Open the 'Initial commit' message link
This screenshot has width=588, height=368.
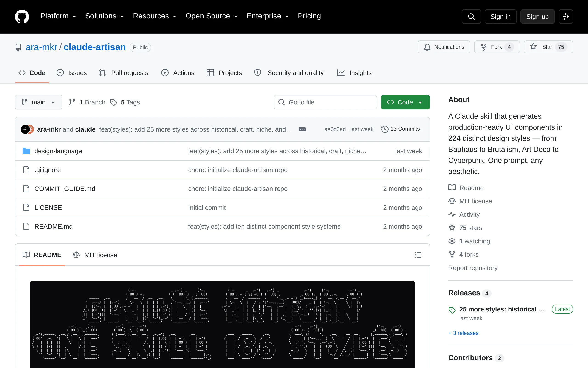[x=207, y=208]
